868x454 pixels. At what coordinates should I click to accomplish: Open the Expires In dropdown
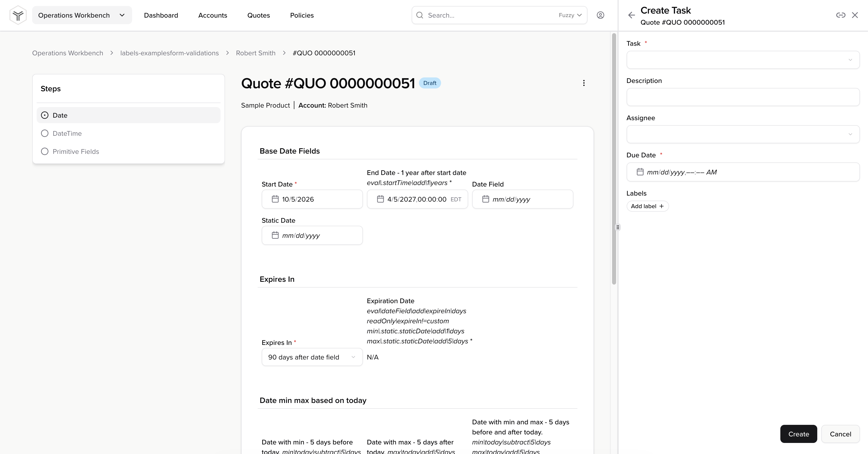pos(312,357)
